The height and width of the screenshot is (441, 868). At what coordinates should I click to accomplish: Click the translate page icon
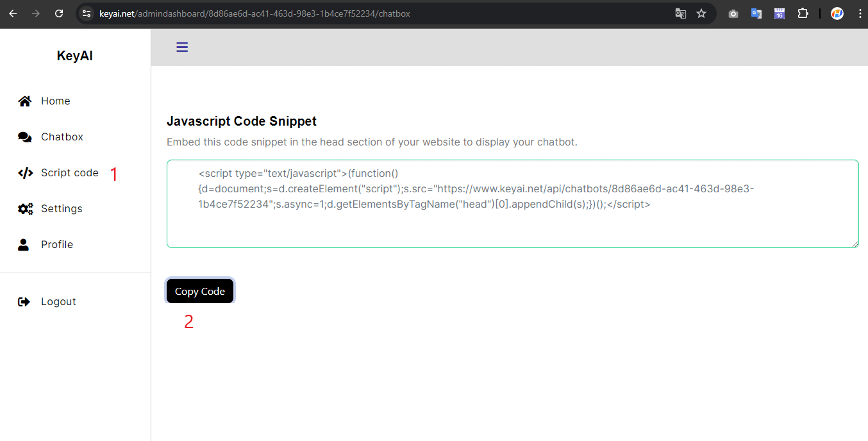(681, 13)
